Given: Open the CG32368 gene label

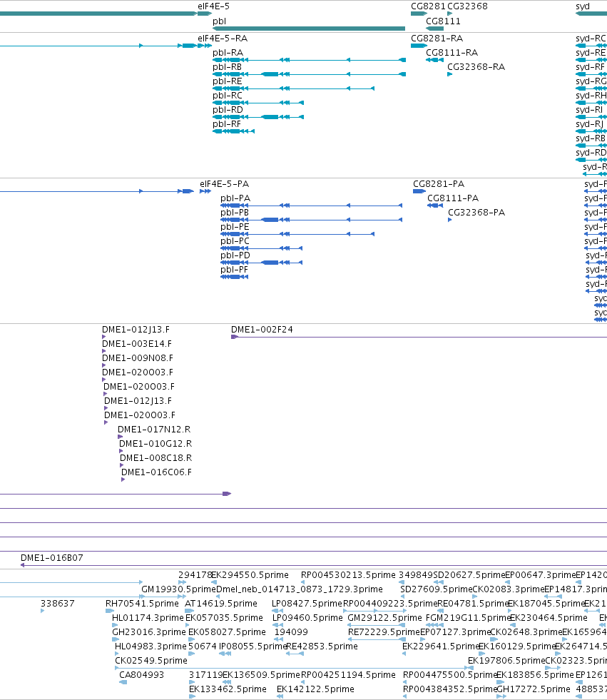Looking at the screenshot, I should tap(467, 6).
